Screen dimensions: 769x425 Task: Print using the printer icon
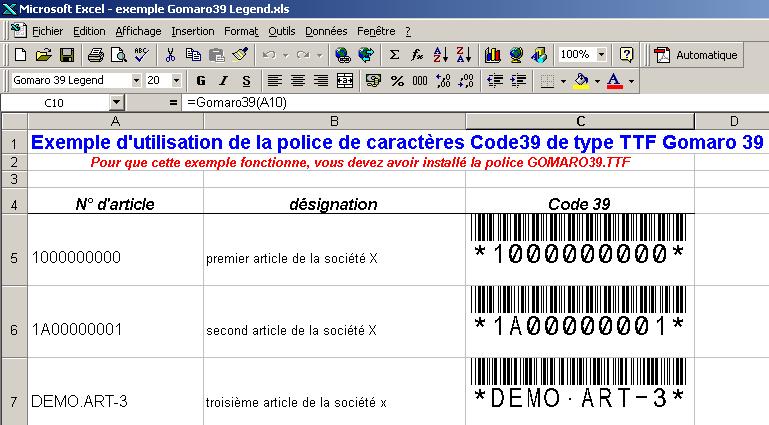[x=96, y=55]
